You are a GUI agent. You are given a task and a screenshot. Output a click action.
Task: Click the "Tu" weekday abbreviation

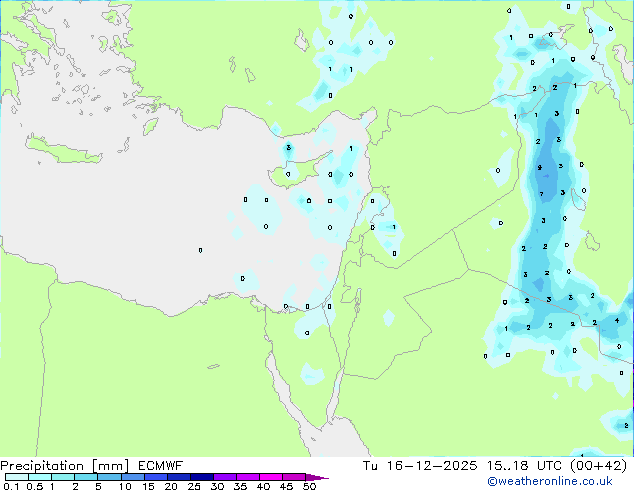(x=370, y=466)
